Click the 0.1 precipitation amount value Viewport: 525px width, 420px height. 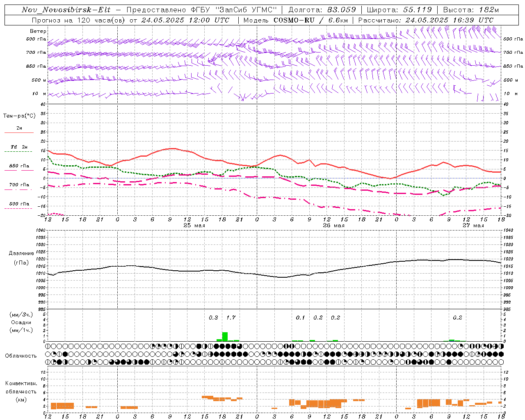pos(300,317)
